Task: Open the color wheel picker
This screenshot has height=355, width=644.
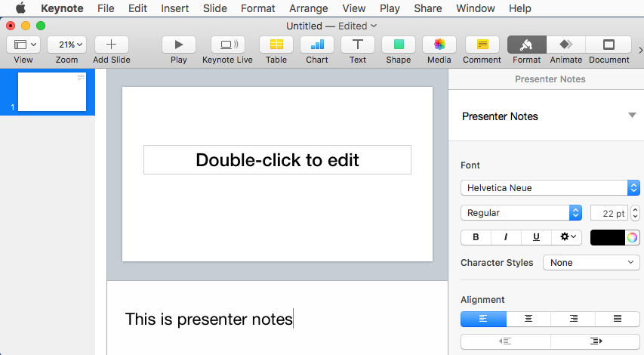Action: [632, 237]
